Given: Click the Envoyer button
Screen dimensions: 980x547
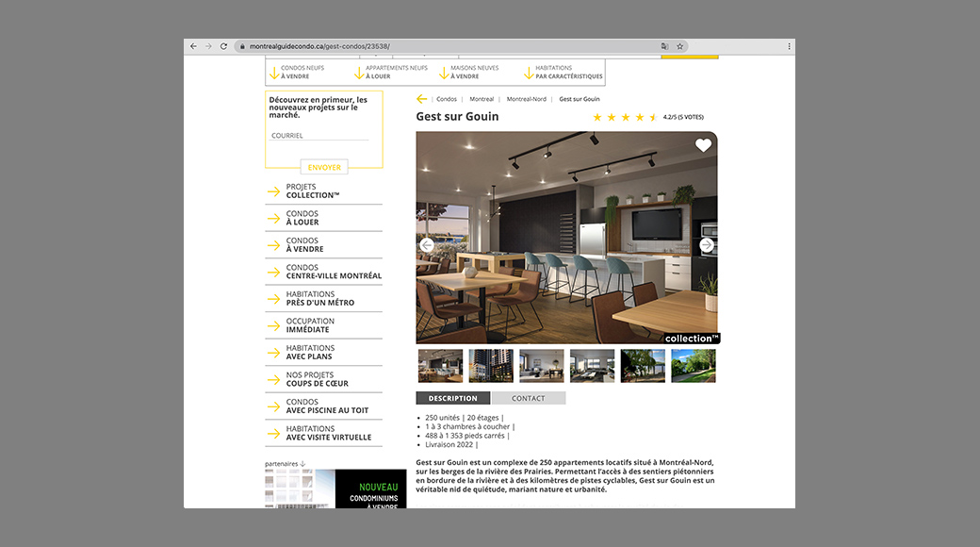Looking at the screenshot, I should [x=324, y=167].
